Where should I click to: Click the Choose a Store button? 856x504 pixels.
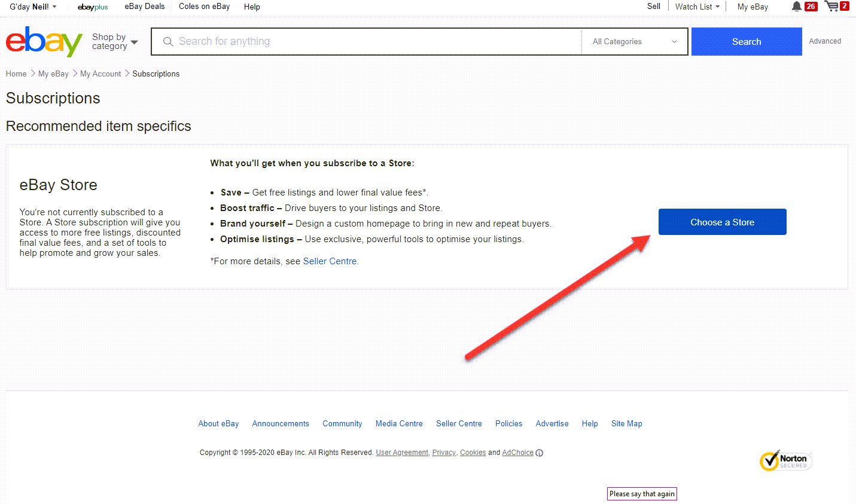[x=723, y=222]
